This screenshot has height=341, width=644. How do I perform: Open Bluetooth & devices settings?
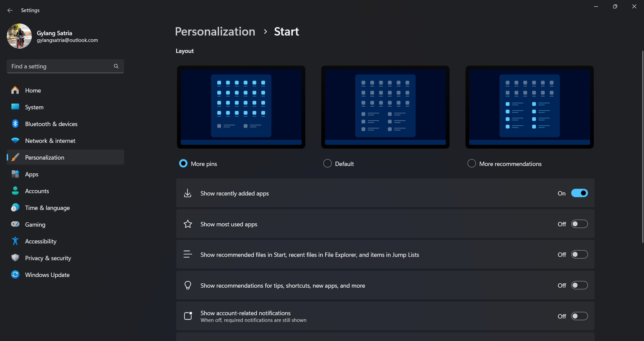tap(51, 124)
